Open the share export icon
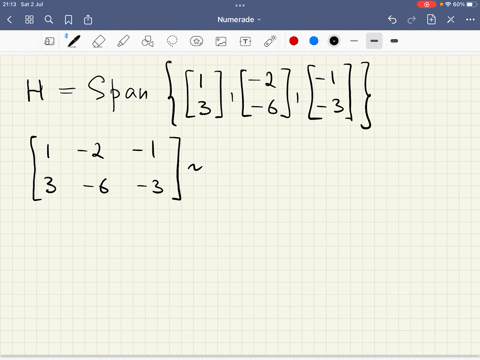This screenshot has width=480, height=360. click(88, 20)
